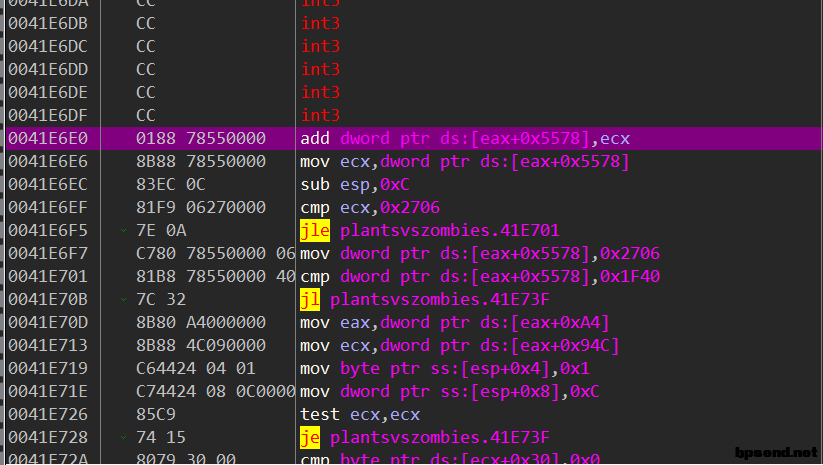Screen dimensions: 823x465
Task: Select address 0041E701
Action: pos(48,277)
